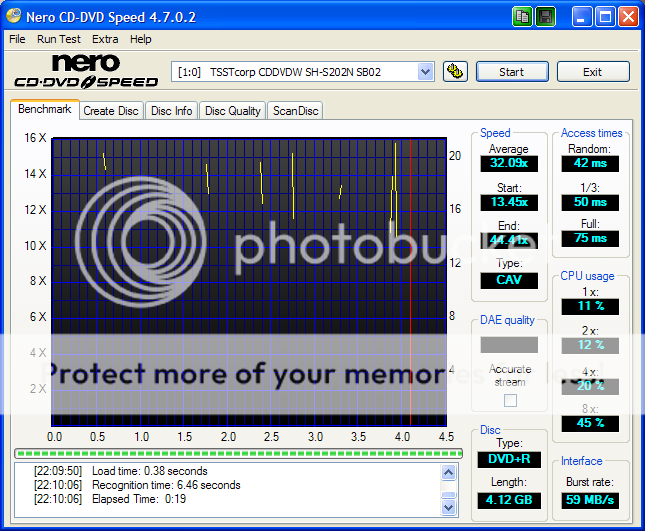Open the Run Test menu
The width and height of the screenshot is (645, 531).
point(59,39)
